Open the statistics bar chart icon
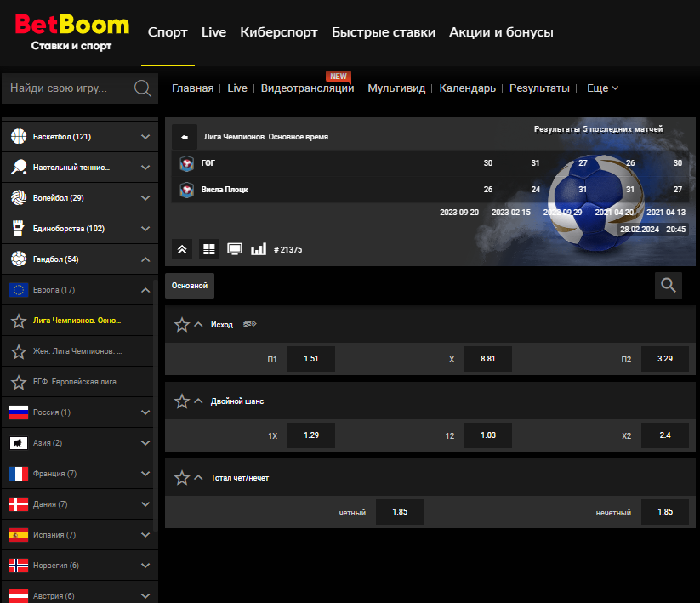 click(259, 249)
